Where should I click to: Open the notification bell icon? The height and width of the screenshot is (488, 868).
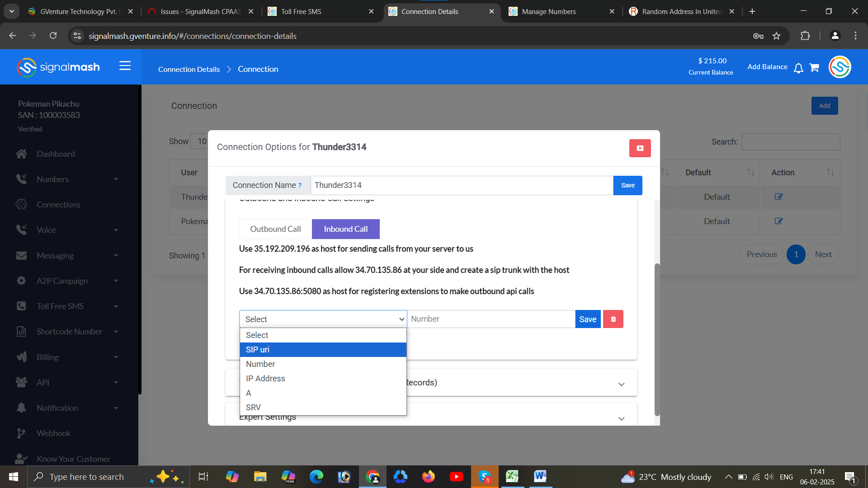click(798, 68)
